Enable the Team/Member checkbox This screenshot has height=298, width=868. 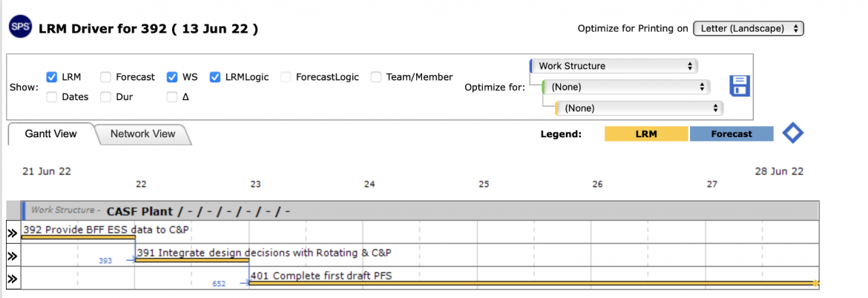click(376, 77)
